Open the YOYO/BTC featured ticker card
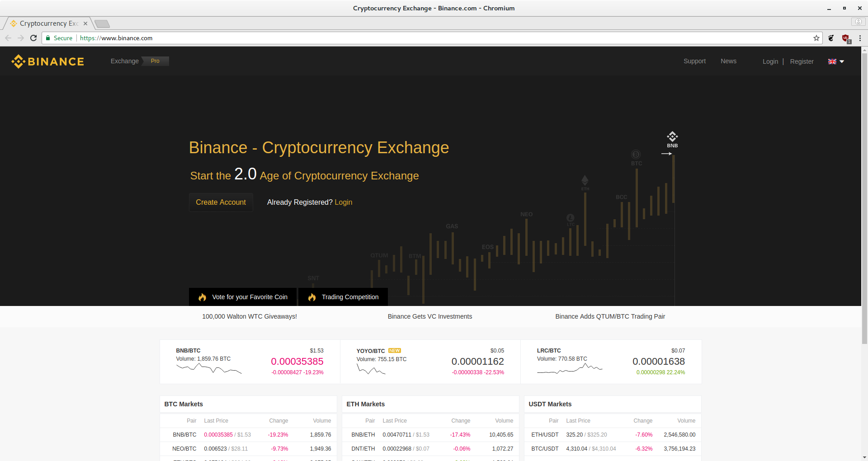 pyautogui.click(x=430, y=362)
